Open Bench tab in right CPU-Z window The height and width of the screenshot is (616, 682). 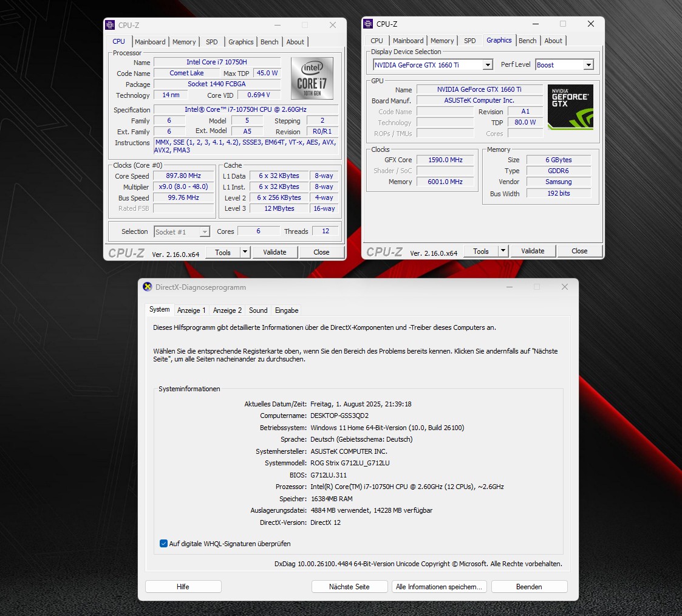click(528, 41)
